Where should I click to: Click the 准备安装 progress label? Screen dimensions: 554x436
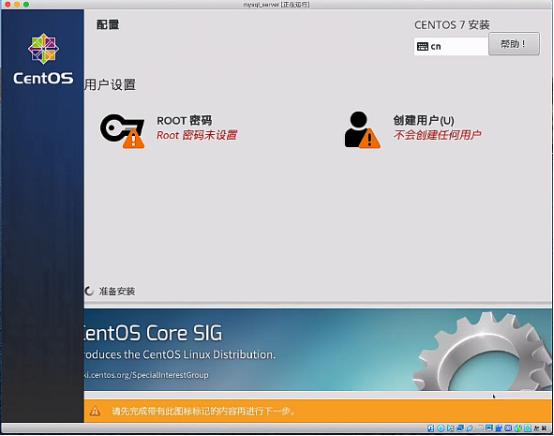[x=117, y=291]
